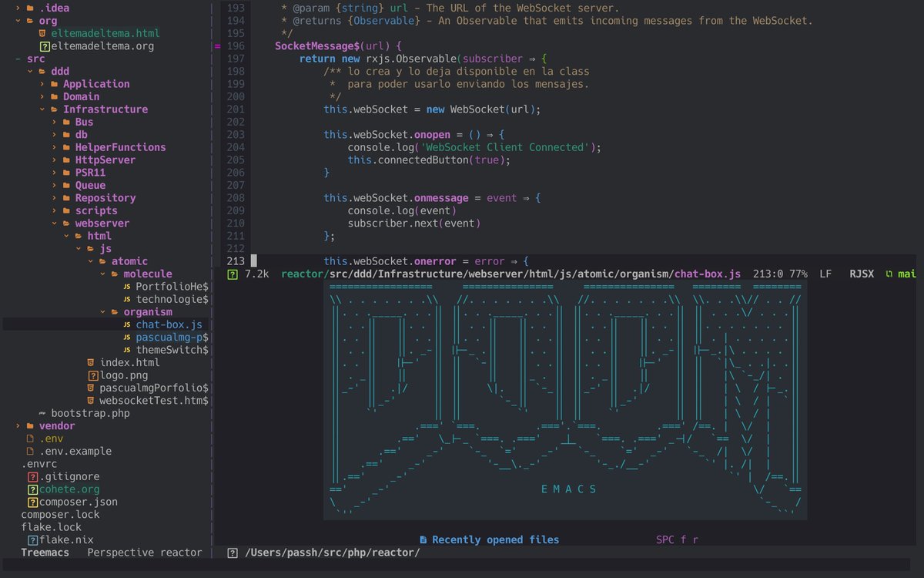Expand the Repository folder chevron
The height and width of the screenshot is (578, 924).
coord(55,198)
